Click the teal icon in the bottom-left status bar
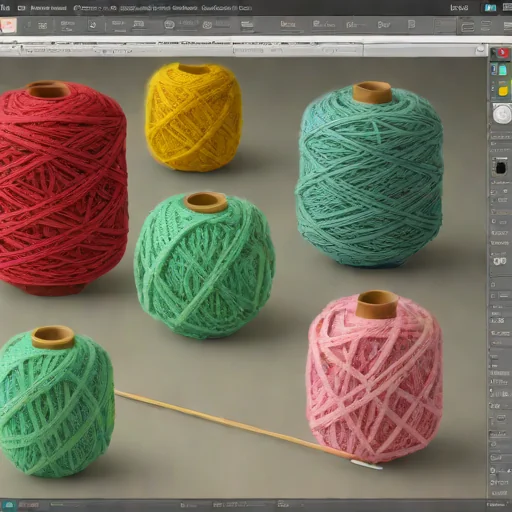This screenshot has width=512, height=512. [9, 505]
